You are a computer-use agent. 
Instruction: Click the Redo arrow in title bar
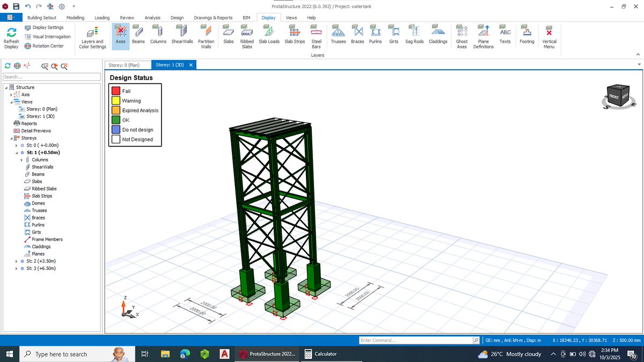coord(39,6)
